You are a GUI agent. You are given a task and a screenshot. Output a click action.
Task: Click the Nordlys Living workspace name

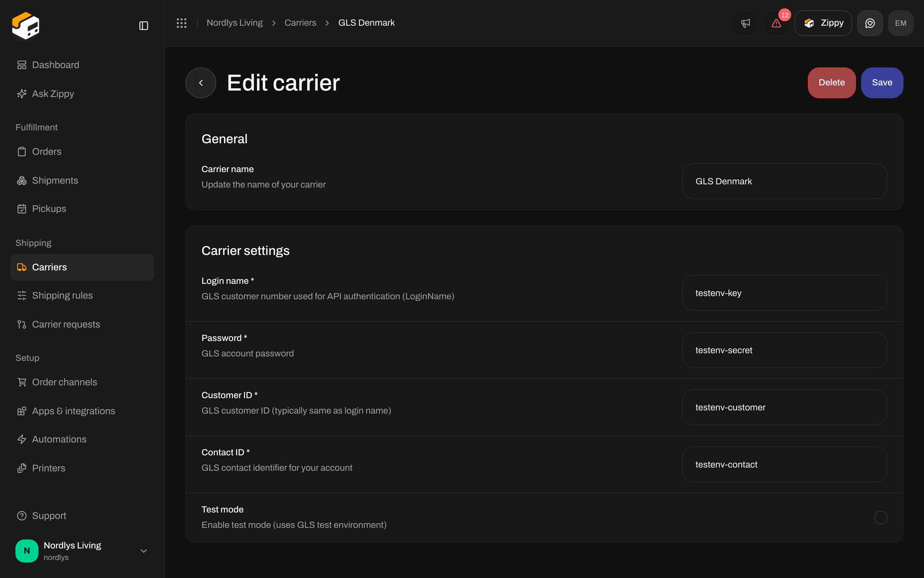click(73, 546)
